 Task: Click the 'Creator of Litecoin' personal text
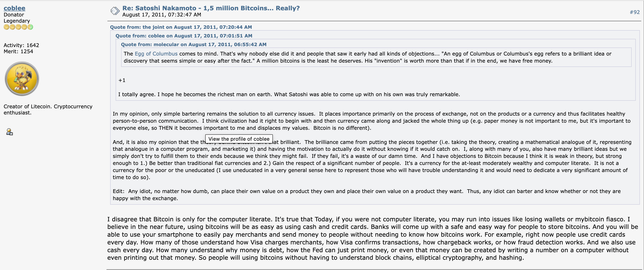[48, 109]
